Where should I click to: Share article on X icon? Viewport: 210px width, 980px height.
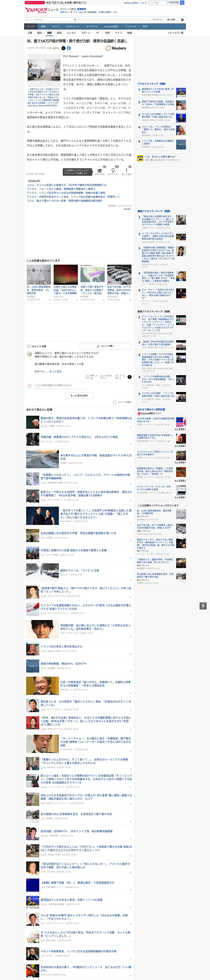(x=63, y=48)
